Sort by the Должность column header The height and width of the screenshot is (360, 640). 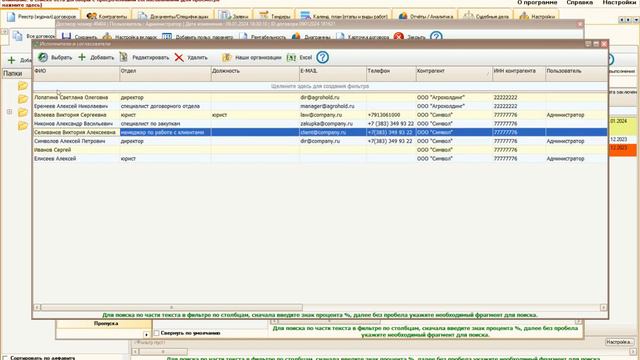click(255, 74)
